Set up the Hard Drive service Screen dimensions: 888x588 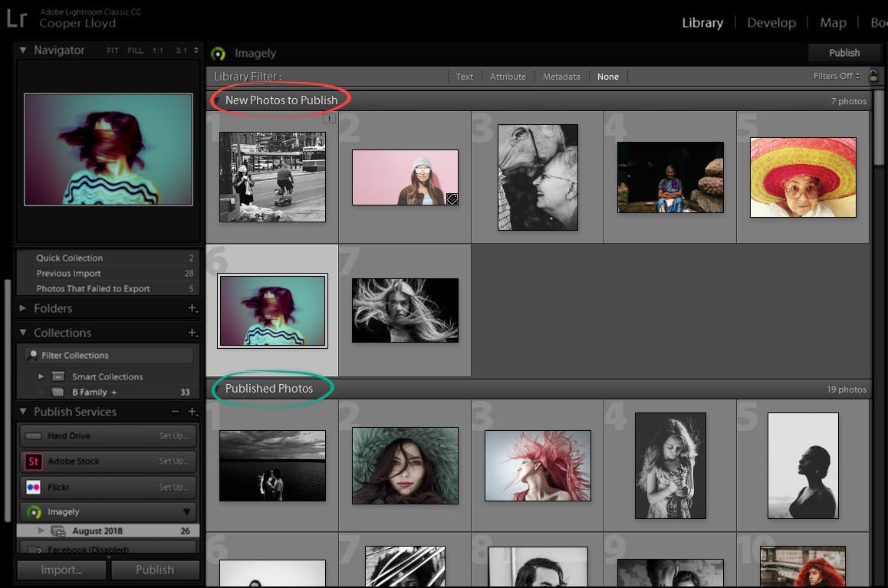[174, 435]
